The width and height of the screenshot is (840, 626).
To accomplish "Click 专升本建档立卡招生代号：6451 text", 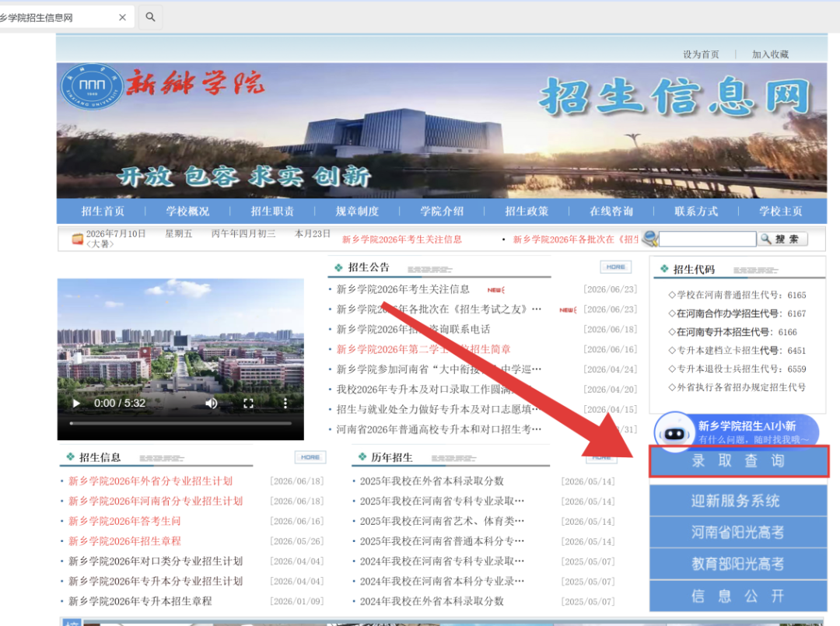I will 737,350.
